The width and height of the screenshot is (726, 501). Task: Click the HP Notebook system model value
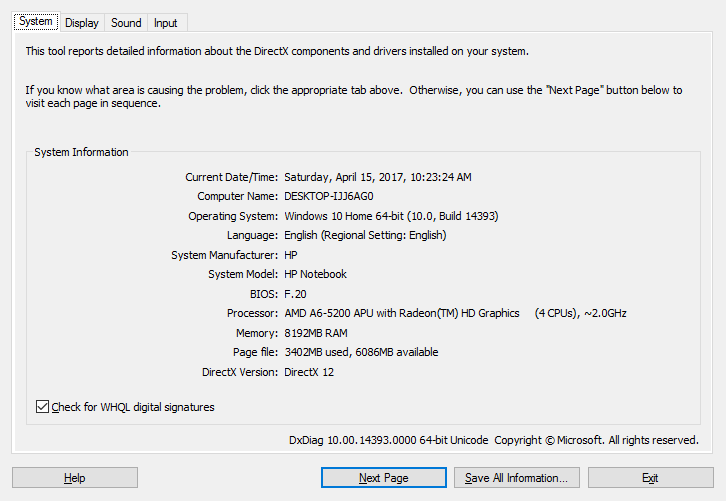315,274
